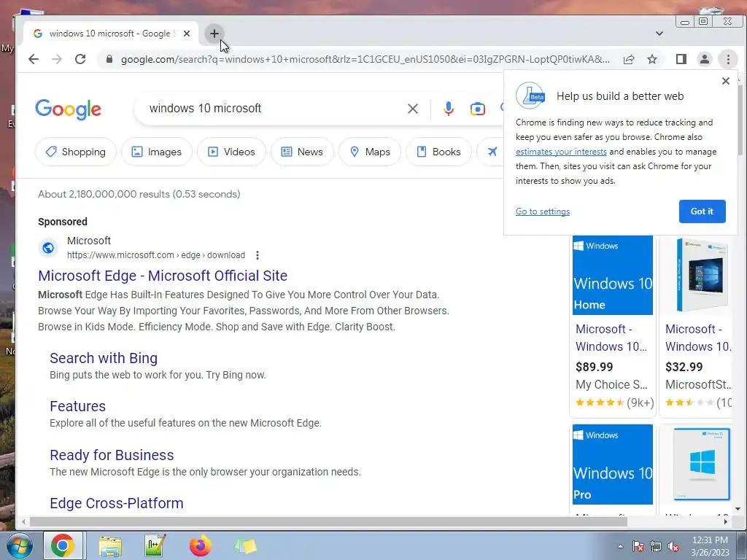
Task: Open the notepad app in the taskbar
Action: pos(155,545)
